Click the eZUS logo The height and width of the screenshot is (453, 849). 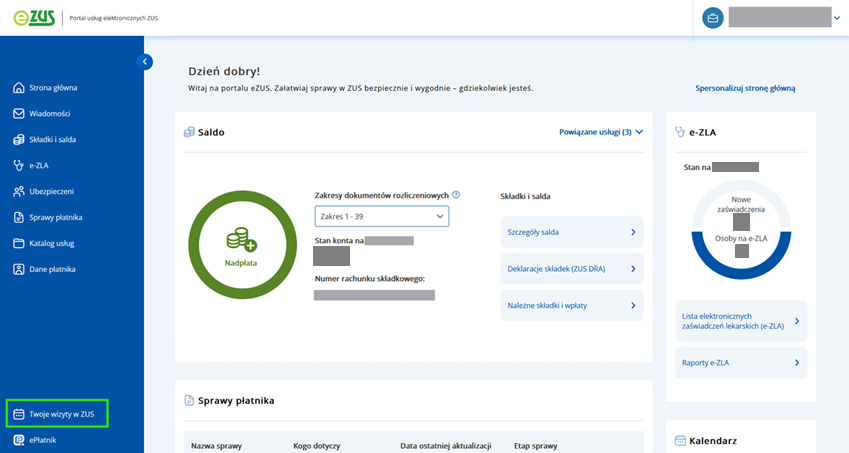coord(34,18)
